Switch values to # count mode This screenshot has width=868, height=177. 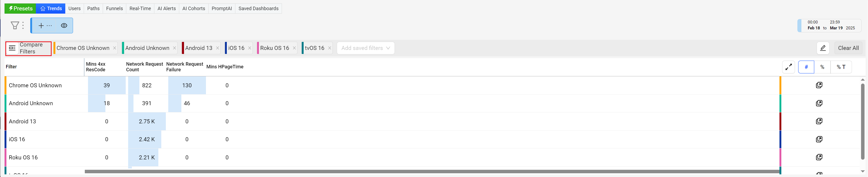click(806, 67)
